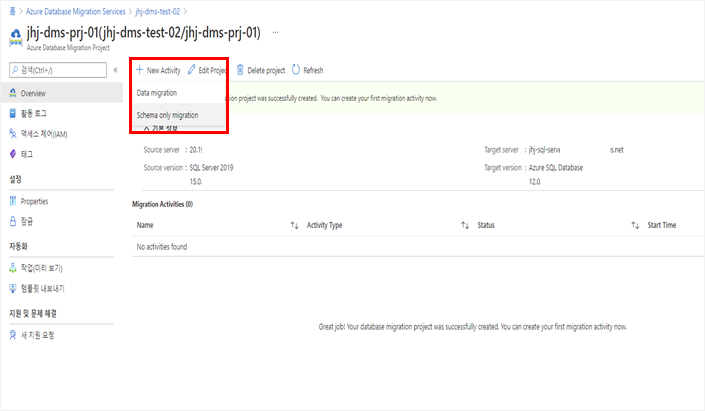Click the Status column header

486,225
